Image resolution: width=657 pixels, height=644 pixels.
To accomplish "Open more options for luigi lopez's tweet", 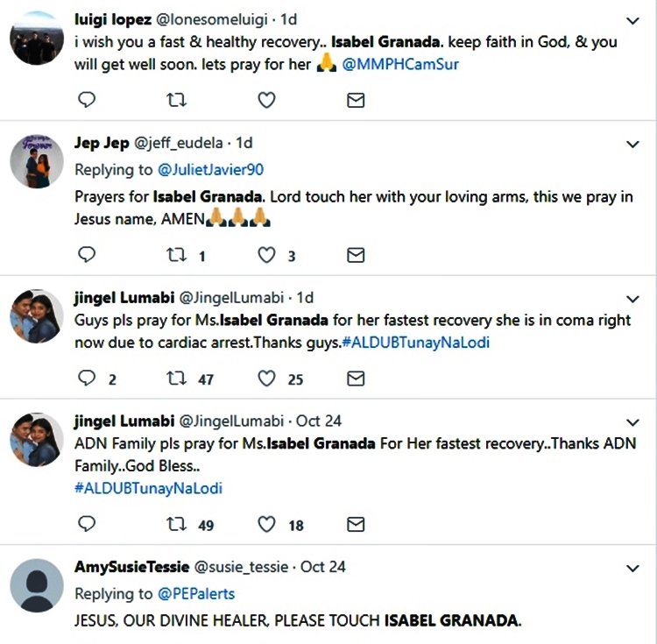I will 633,19.
